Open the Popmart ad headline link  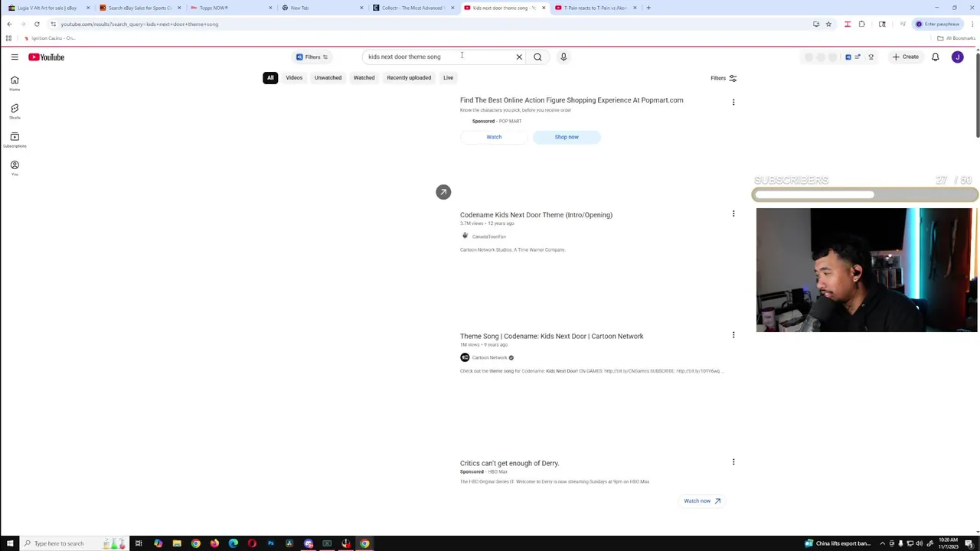(x=571, y=100)
